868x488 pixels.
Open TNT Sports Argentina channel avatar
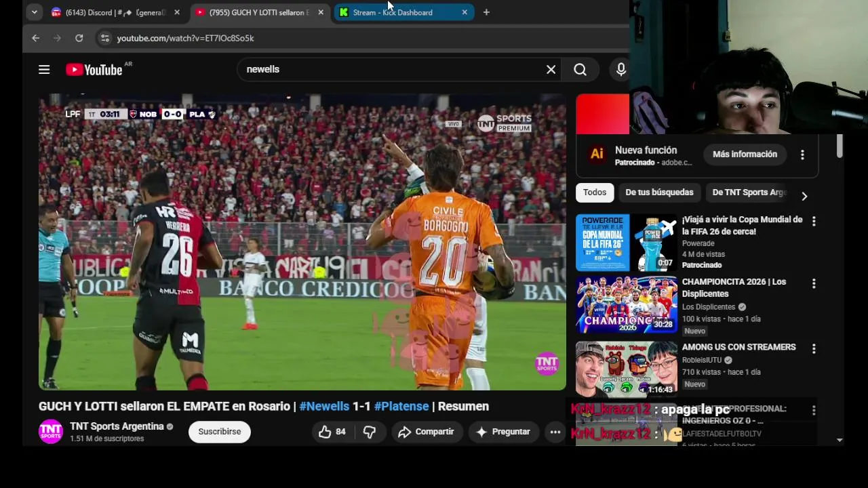(51, 432)
